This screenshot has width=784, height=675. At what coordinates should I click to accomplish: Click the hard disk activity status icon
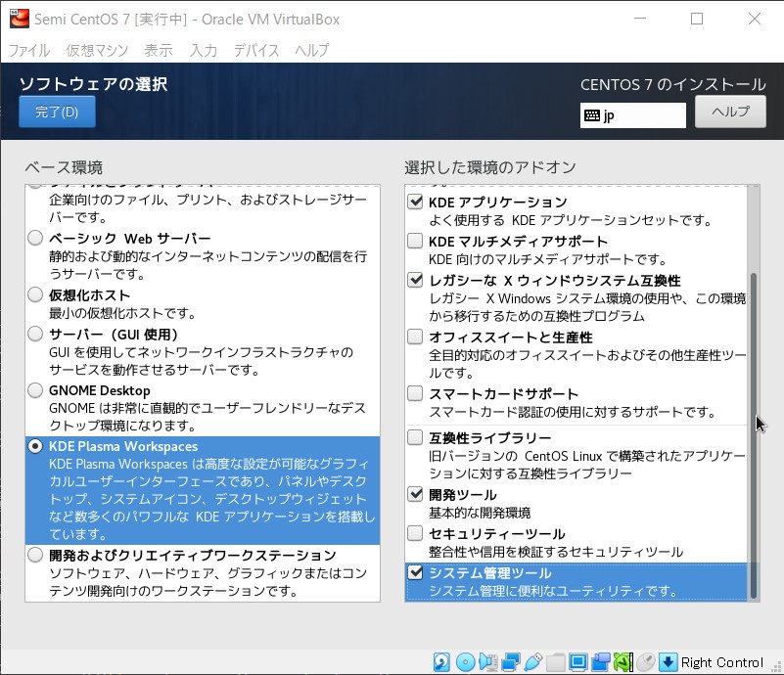[x=441, y=662]
